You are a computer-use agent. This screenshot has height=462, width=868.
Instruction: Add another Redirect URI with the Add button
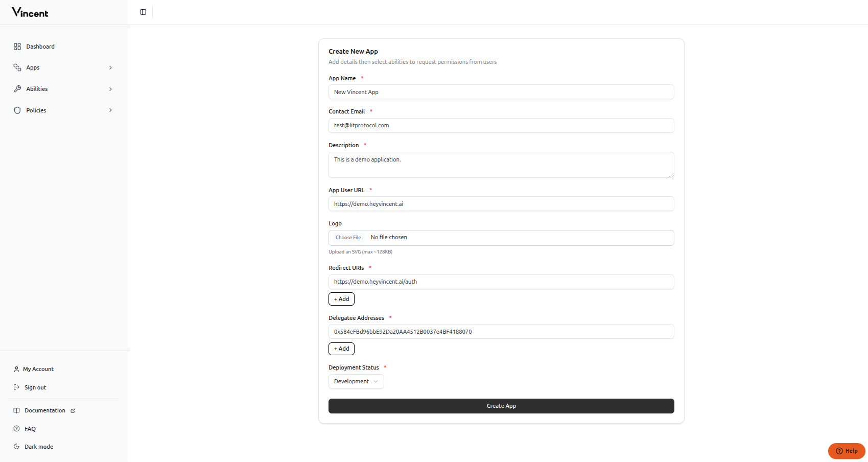(x=341, y=298)
